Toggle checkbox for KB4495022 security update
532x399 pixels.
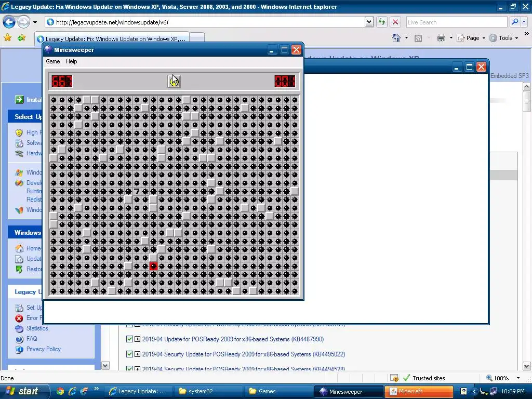[129, 354]
